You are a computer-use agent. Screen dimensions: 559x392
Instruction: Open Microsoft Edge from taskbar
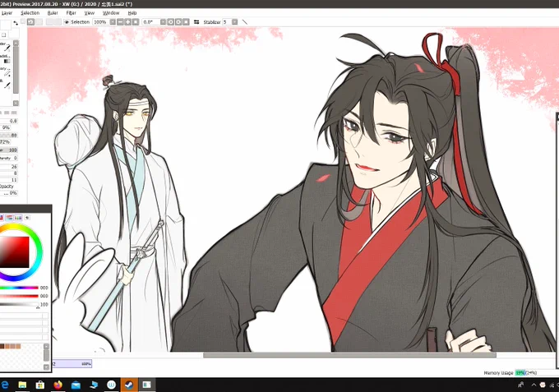[5, 385]
